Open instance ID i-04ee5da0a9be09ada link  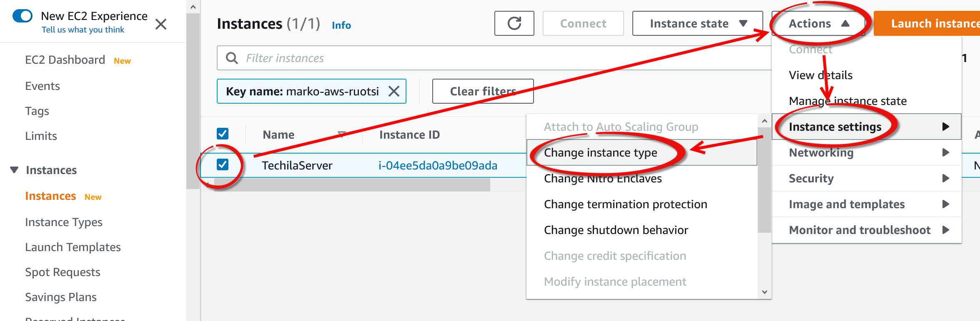coord(438,166)
